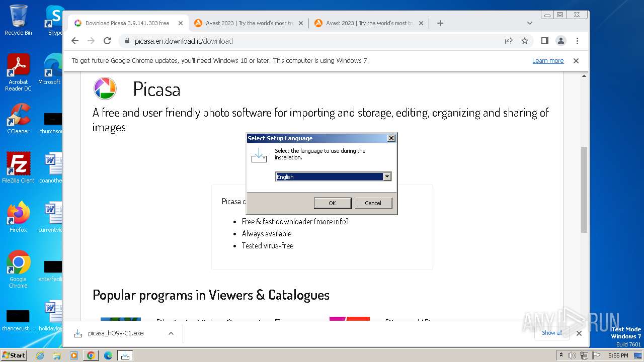644x362 pixels.
Task: Open Acrobat Reader DC desktop shortcut
Action: [x=18, y=72]
